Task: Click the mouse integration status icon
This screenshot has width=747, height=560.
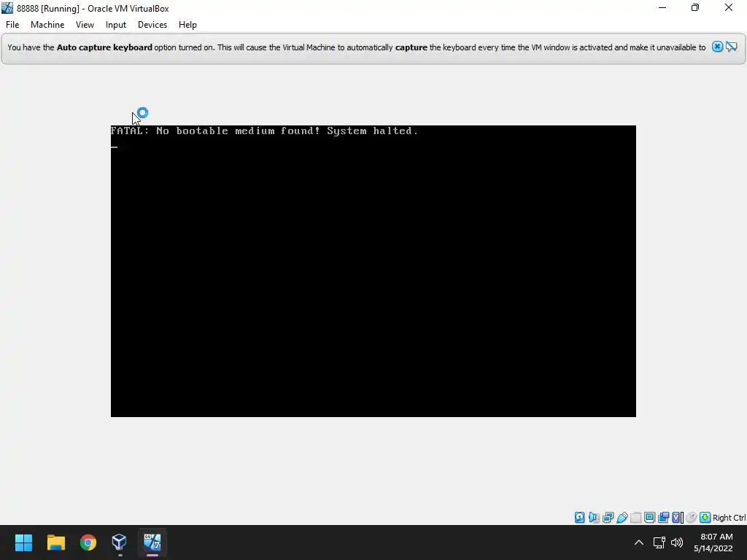Action: [x=692, y=518]
